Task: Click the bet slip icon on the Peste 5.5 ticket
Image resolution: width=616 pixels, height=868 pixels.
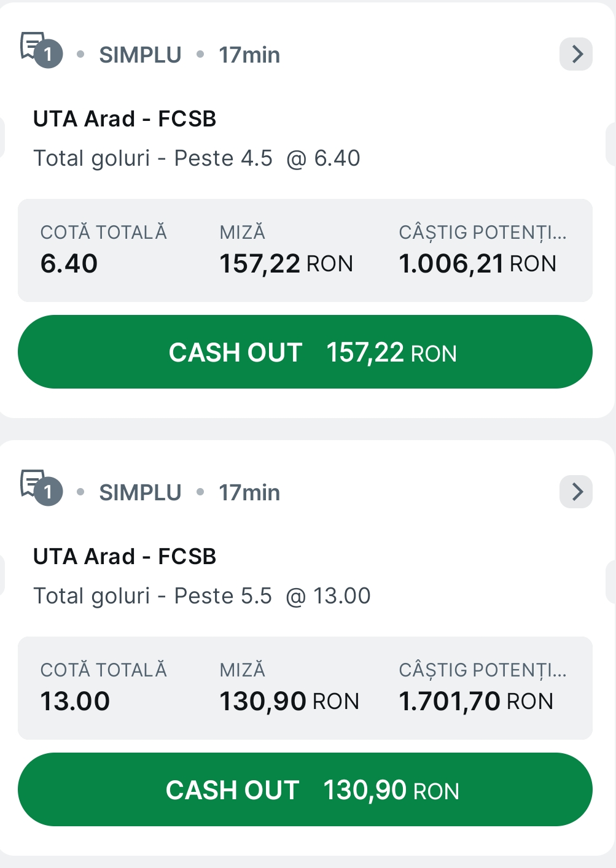Action: tap(41, 487)
